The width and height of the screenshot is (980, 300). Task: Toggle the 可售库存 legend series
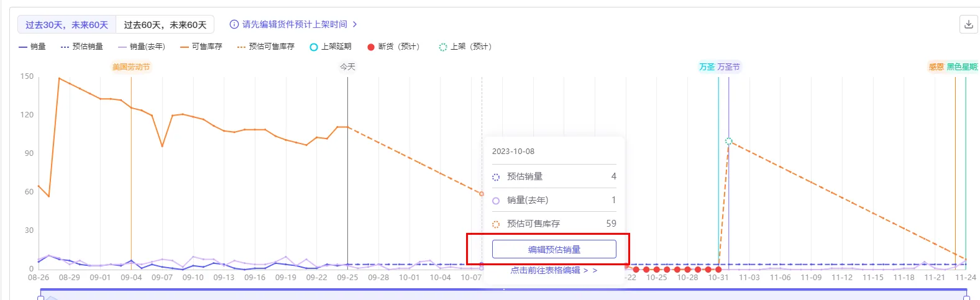(x=201, y=47)
